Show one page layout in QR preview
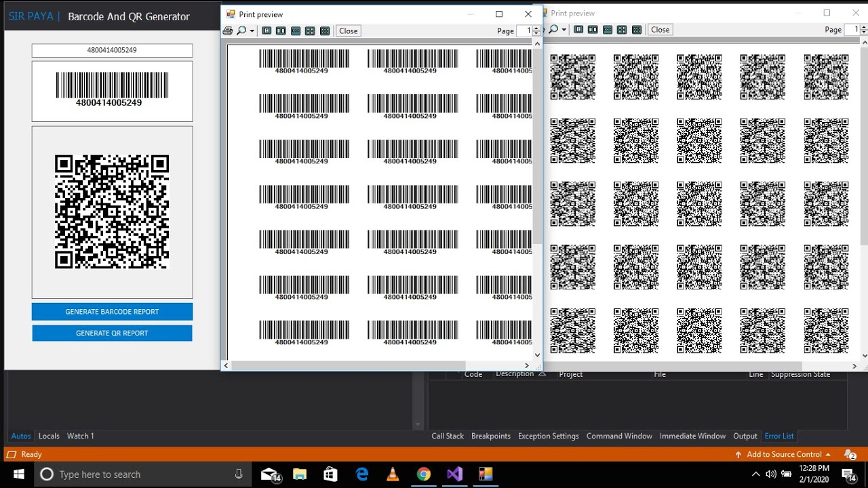Viewport: 868px width, 488px height. click(578, 29)
